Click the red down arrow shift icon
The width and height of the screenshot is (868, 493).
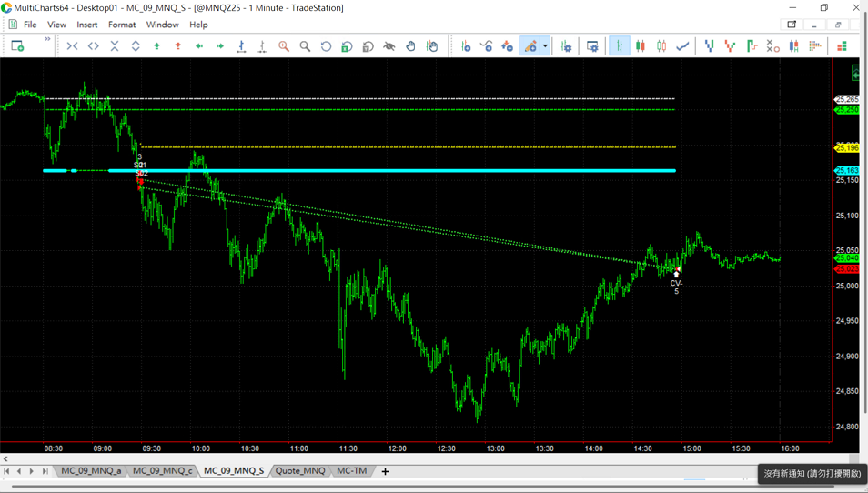[x=177, y=46]
